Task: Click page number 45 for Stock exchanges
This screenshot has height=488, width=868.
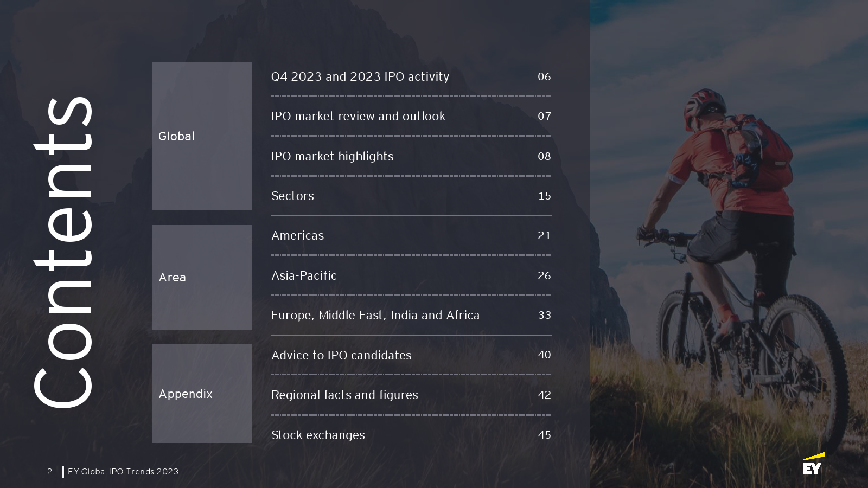Action: tap(544, 435)
